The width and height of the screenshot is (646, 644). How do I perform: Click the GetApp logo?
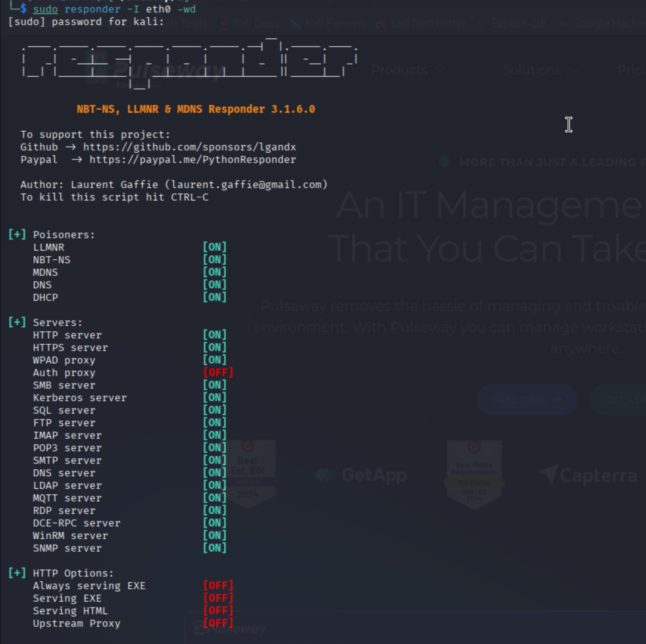click(x=361, y=475)
